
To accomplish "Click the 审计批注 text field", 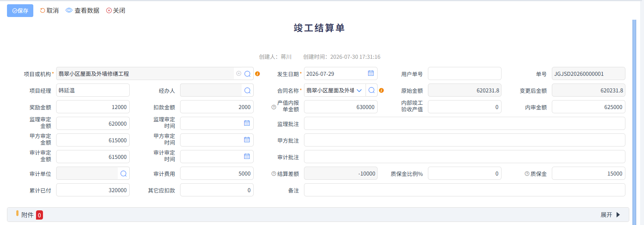I will (x=465, y=157).
